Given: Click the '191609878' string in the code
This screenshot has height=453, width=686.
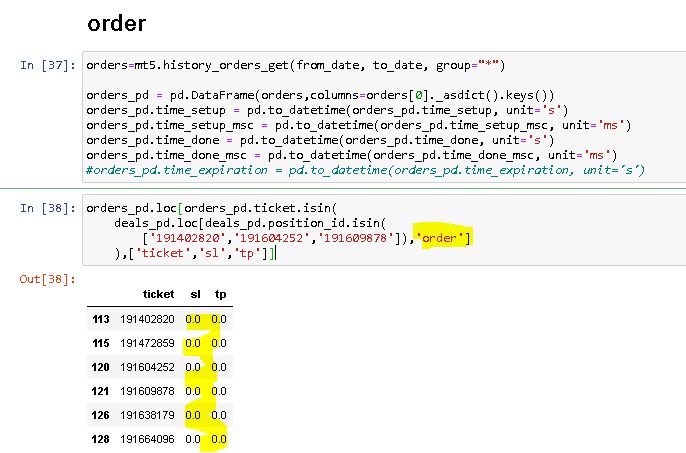Looking at the screenshot, I should point(355,238).
